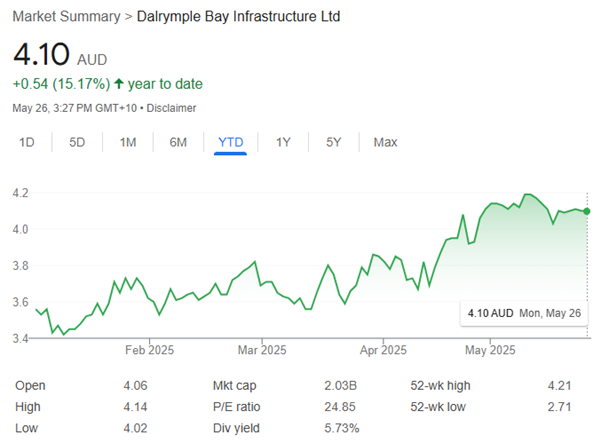This screenshot has width=601, height=443.
Task: Click the 4.10 AUD chart tooltip
Action: (524, 313)
